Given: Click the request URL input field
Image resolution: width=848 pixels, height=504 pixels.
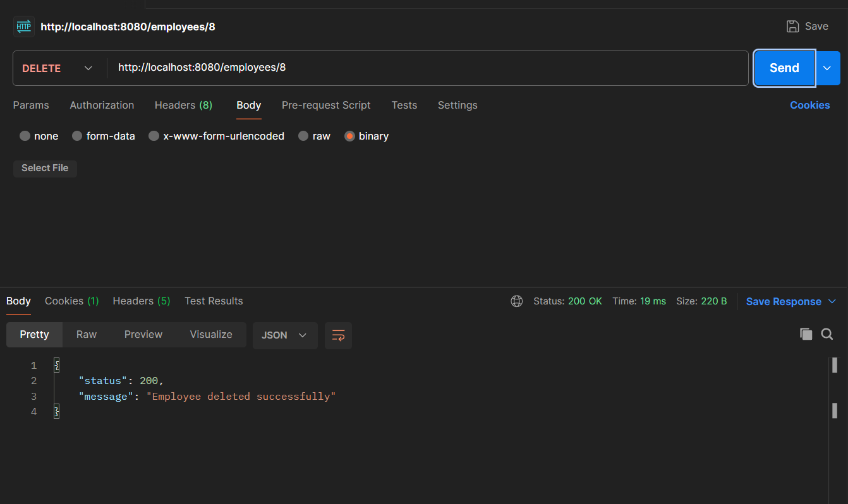Looking at the screenshot, I should point(427,68).
